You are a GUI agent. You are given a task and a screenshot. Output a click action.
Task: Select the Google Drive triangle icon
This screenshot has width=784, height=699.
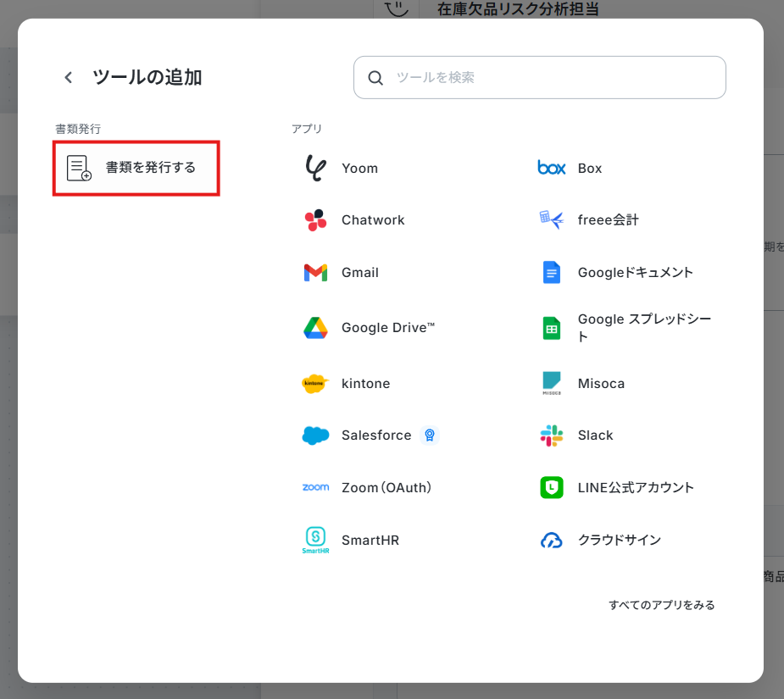pyautogui.click(x=315, y=328)
